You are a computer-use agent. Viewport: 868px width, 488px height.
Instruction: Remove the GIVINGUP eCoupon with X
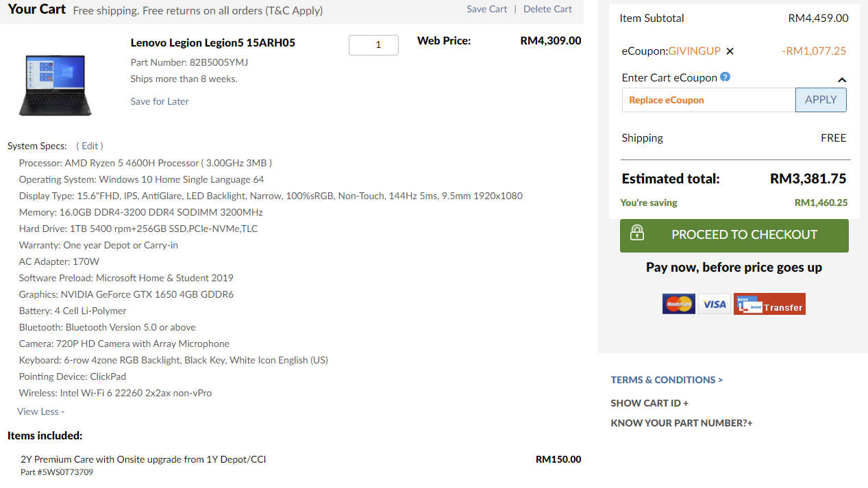730,51
